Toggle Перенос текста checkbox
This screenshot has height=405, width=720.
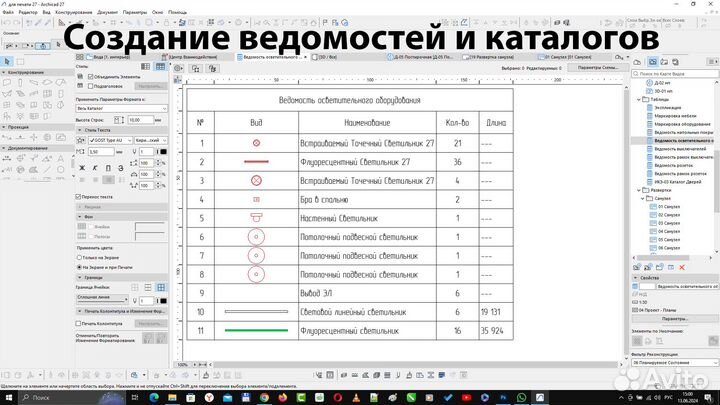pos(79,197)
